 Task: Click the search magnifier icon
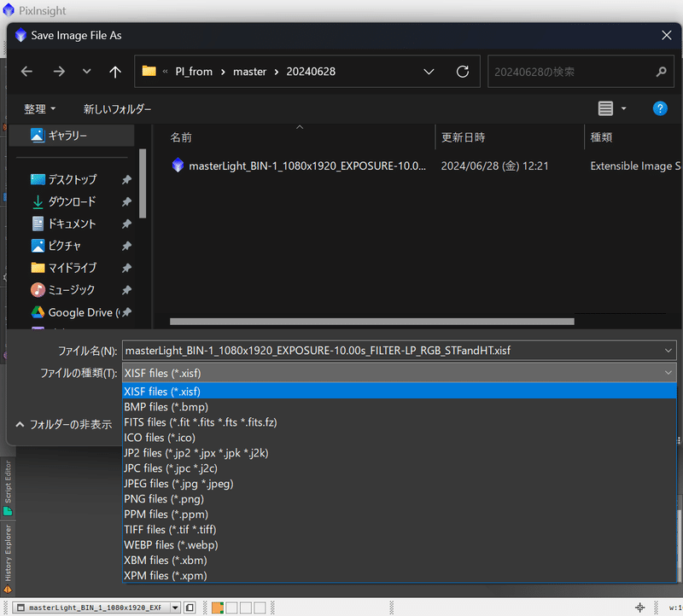pos(661,72)
